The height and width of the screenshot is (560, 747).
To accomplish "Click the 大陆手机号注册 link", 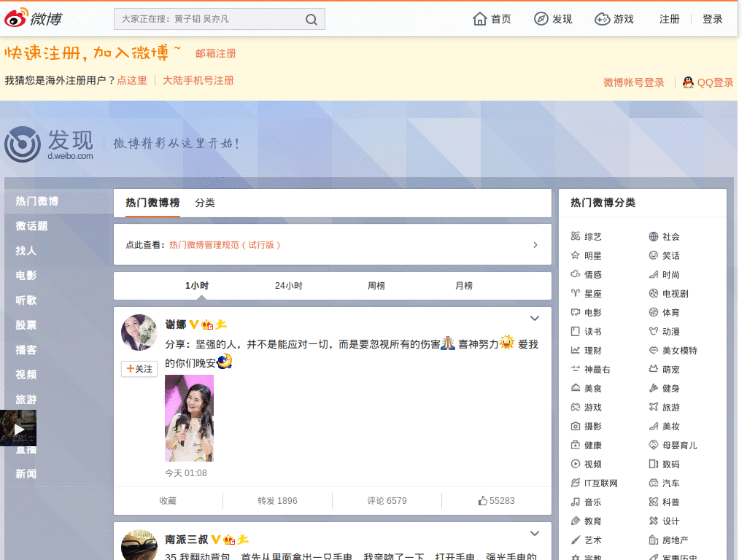I will 198,80.
